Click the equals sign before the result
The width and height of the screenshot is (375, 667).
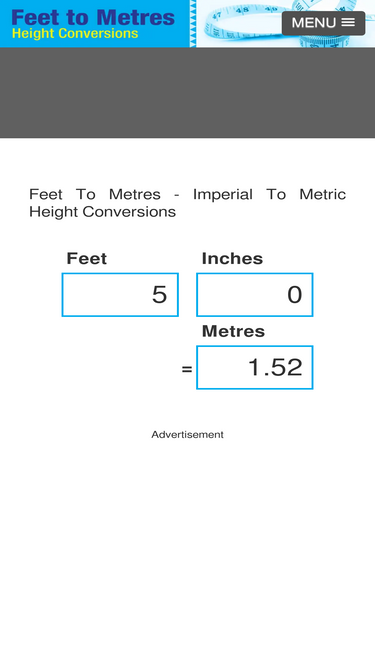[x=187, y=369]
